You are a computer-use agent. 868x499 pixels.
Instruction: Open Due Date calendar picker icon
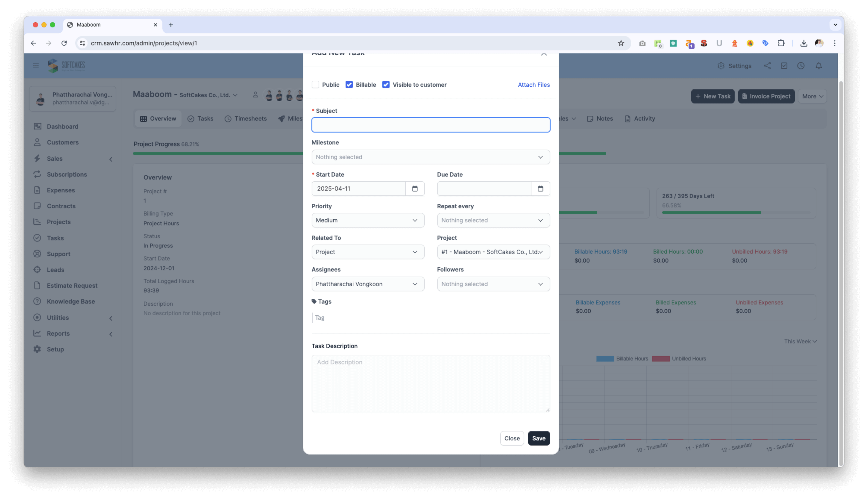[540, 189]
